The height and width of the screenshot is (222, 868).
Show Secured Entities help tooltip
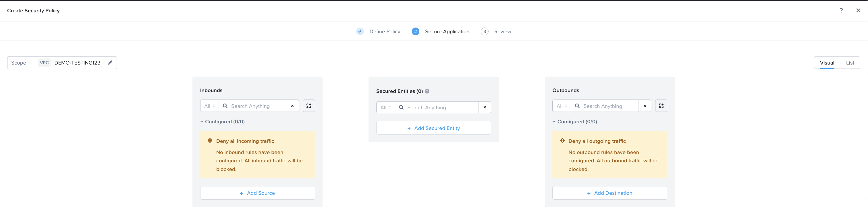(427, 91)
